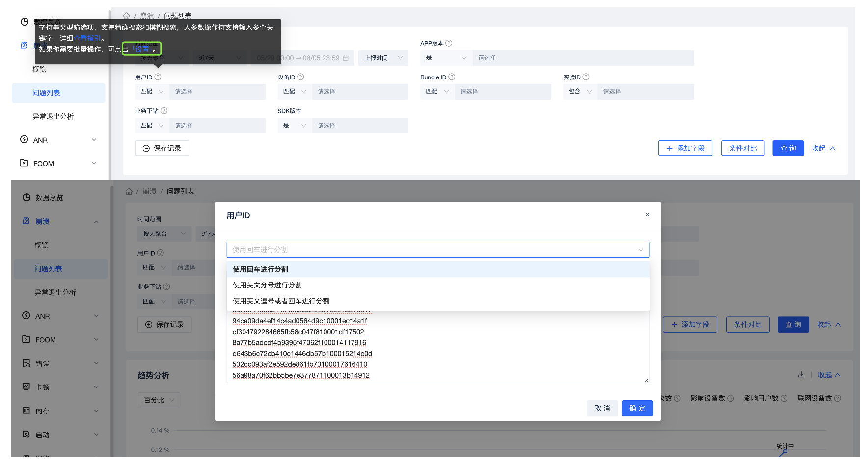Select 使用英文逗号或者回车进行分割 option

438,301
